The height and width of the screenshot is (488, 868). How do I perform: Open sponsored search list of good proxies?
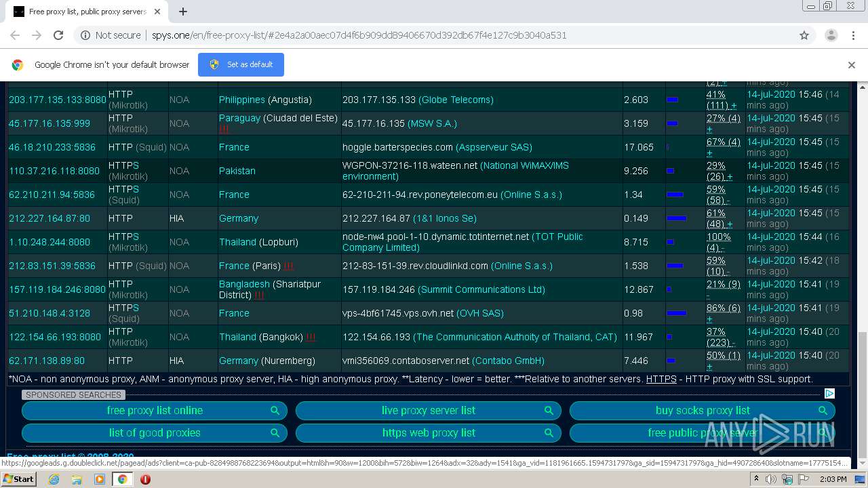pyautogui.click(x=155, y=433)
